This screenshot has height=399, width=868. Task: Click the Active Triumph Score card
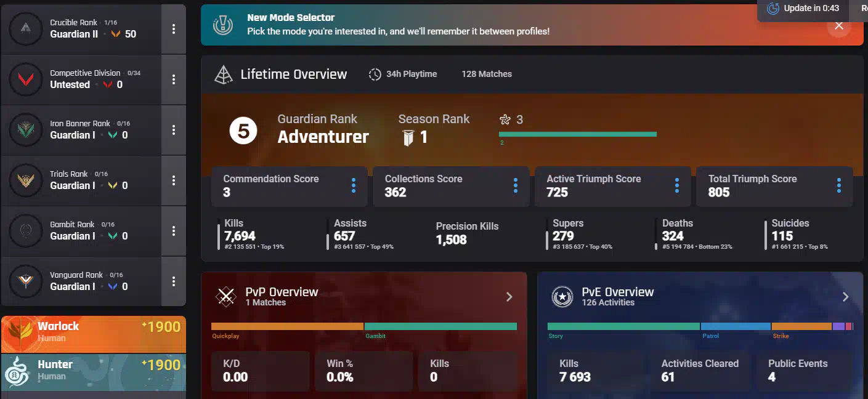[x=613, y=186]
